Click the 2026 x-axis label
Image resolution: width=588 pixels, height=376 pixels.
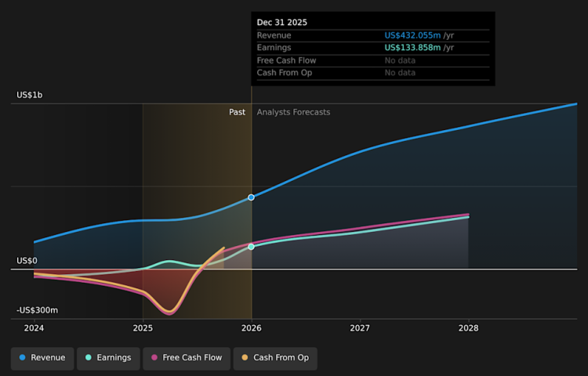[252, 328]
